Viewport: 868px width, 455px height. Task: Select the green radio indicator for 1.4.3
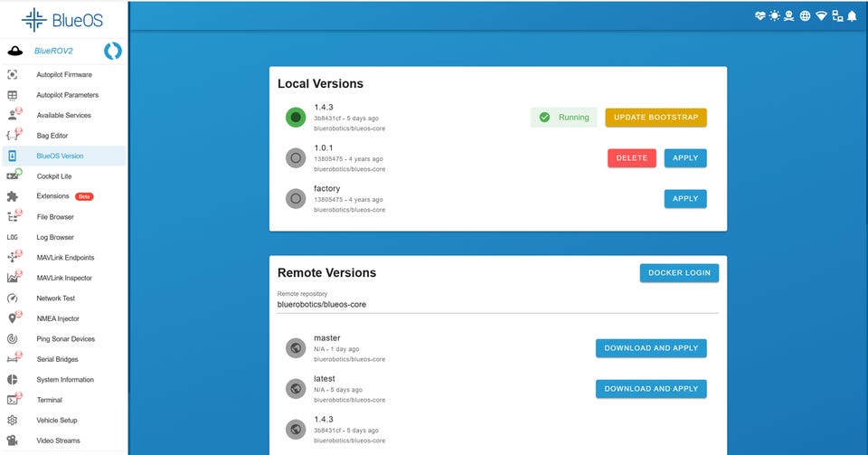[296, 118]
